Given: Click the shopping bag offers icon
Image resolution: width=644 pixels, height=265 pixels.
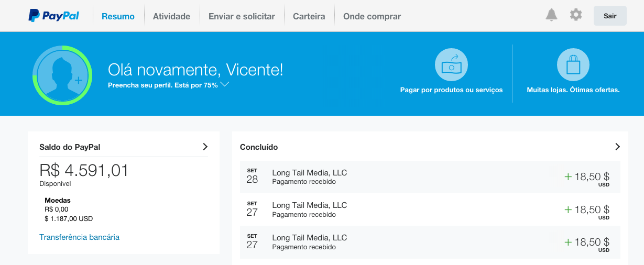Looking at the screenshot, I should click(x=573, y=64).
